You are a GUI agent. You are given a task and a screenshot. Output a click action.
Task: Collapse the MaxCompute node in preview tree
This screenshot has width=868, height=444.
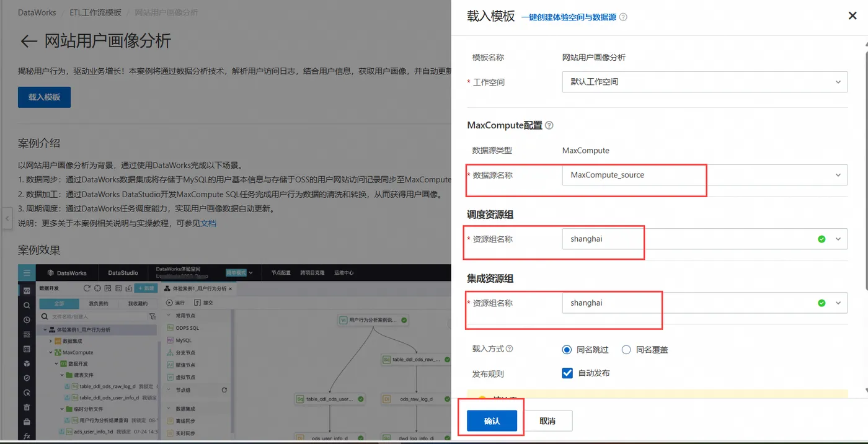pos(50,352)
